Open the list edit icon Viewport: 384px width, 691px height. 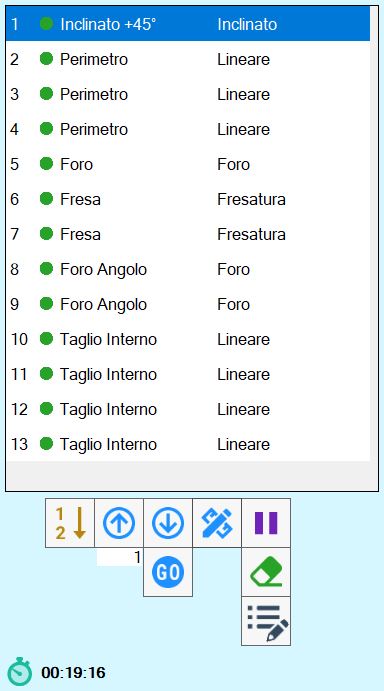(266, 621)
